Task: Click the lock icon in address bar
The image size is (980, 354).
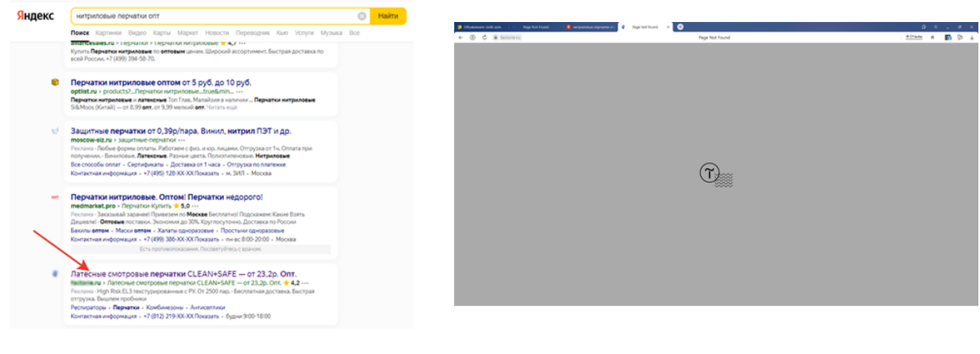Action: coord(496,37)
